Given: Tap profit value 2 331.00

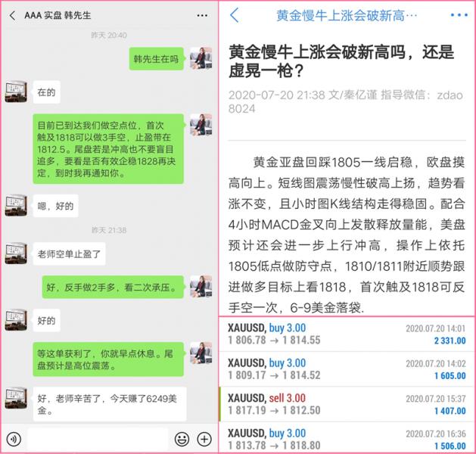Looking at the screenshot, I should (x=450, y=340).
